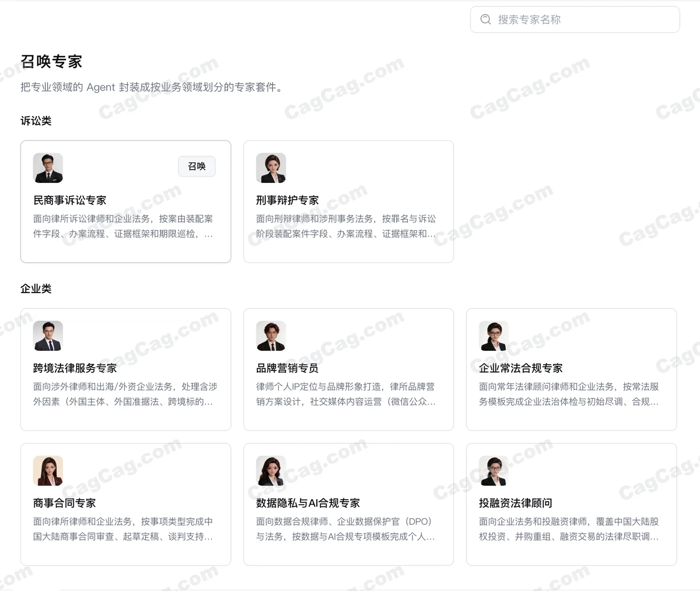Select the 跨境法律服务专家 avatar
This screenshot has height=591, width=700.
pyautogui.click(x=48, y=336)
